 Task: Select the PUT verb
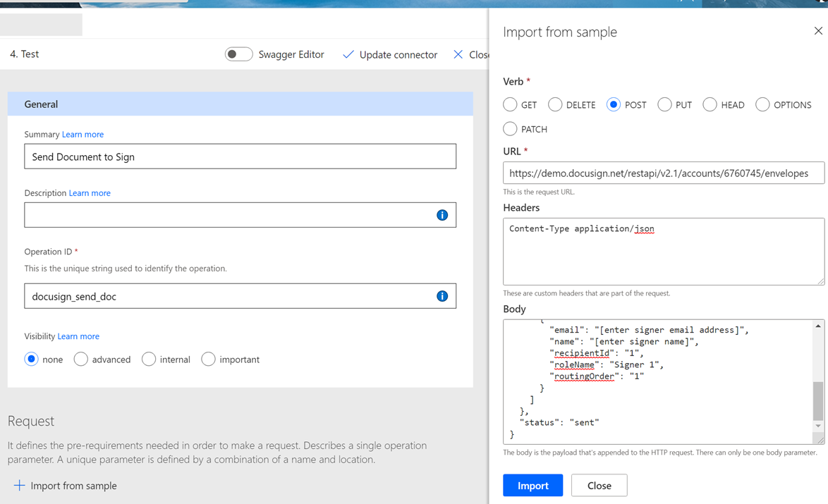click(x=664, y=104)
